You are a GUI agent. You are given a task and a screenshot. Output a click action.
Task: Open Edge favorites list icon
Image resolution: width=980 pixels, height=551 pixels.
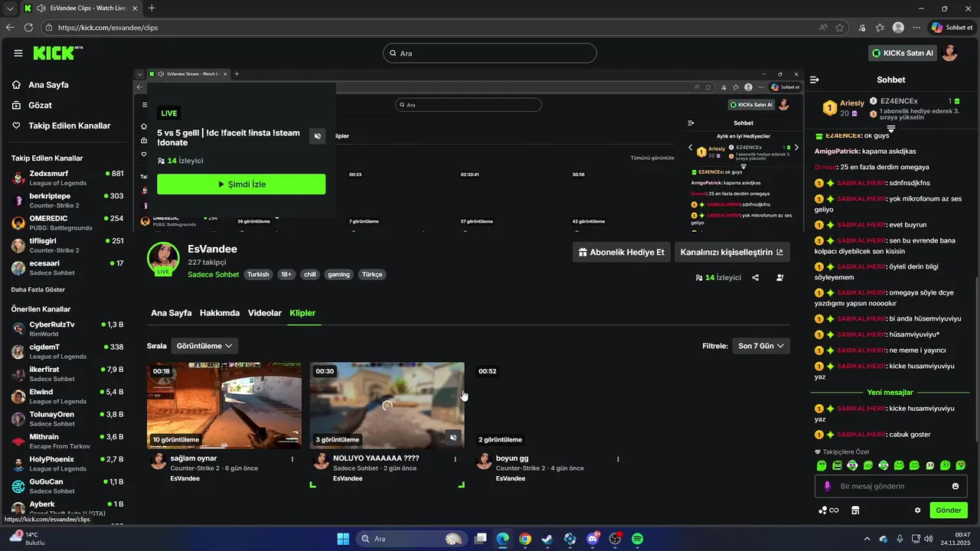(x=880, y=28)
